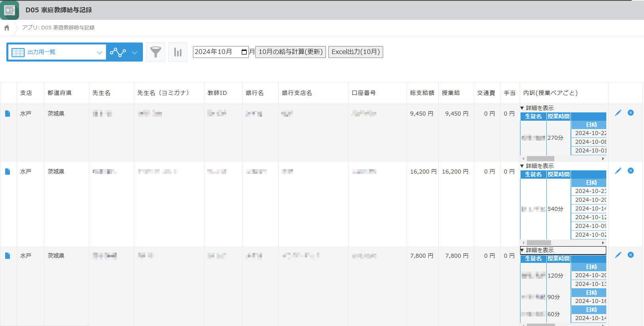Click the Excel出力(10月) button

point(355,52)
